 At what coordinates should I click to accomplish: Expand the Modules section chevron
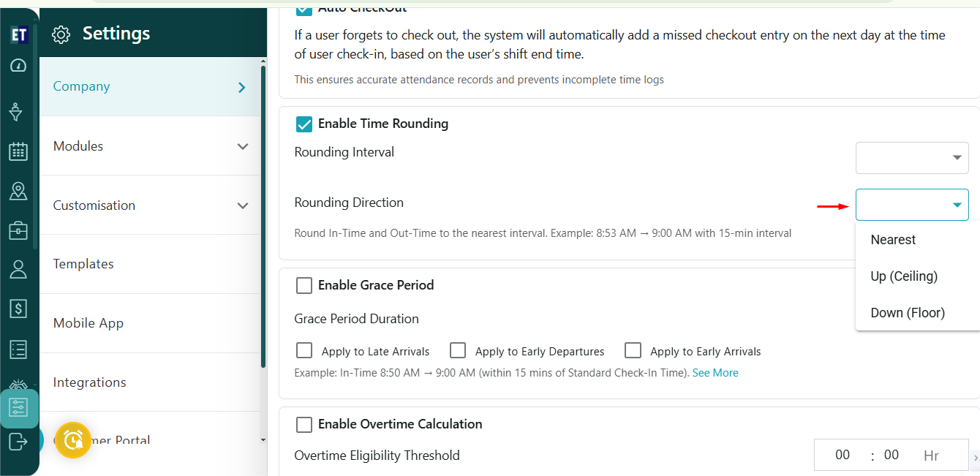coord(243,146)
